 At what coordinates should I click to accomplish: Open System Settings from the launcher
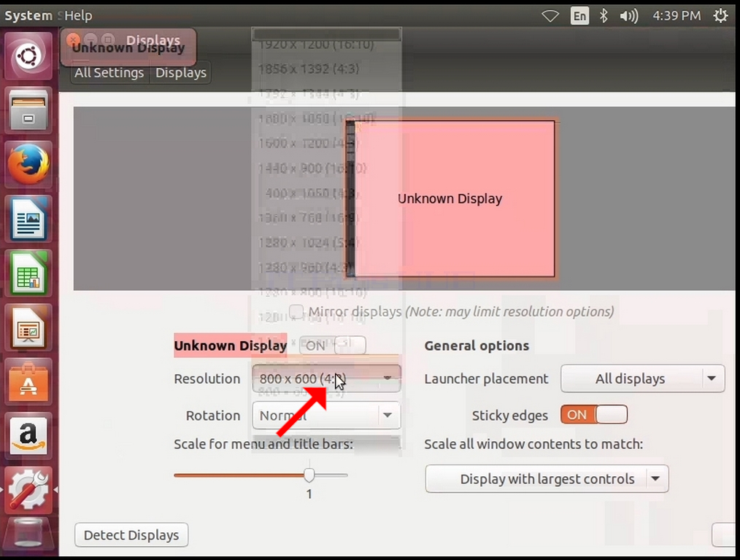click(28, 490)
